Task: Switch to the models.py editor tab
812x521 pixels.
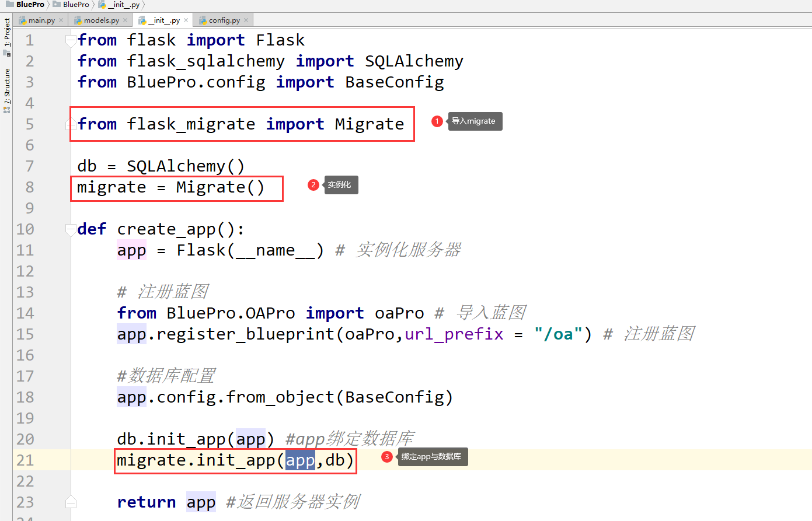Action: pos(101,20)
